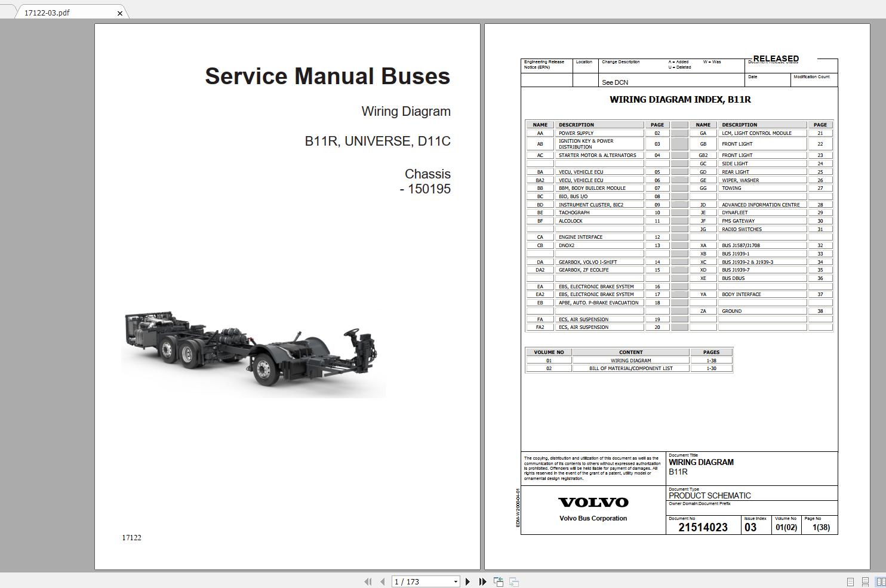886x588 pixels.
Task: Click the Wiring Diagram subtitle on cover
Action: 406,111
